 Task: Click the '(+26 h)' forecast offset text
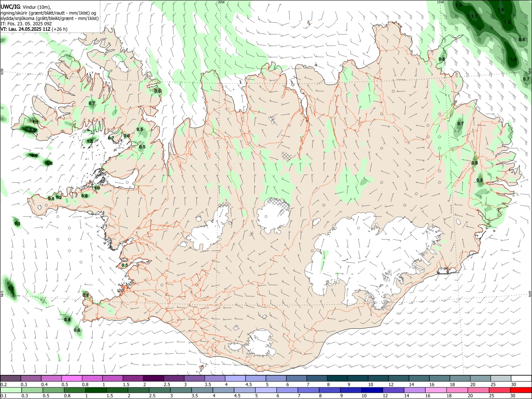60,29
